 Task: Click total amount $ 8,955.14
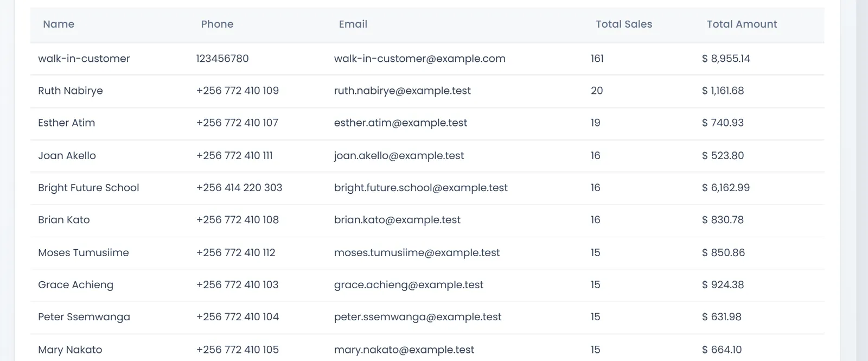726,59
